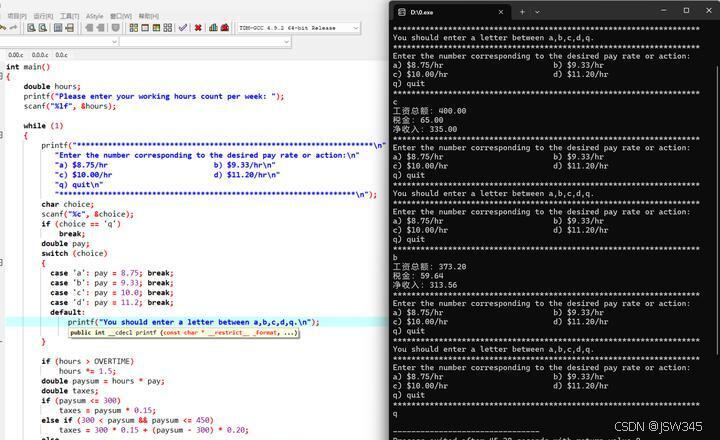Click the "if (choice == 'q')" line
Image resolution: width=720 pixels, height=440 pixels.
pos(81,224)
